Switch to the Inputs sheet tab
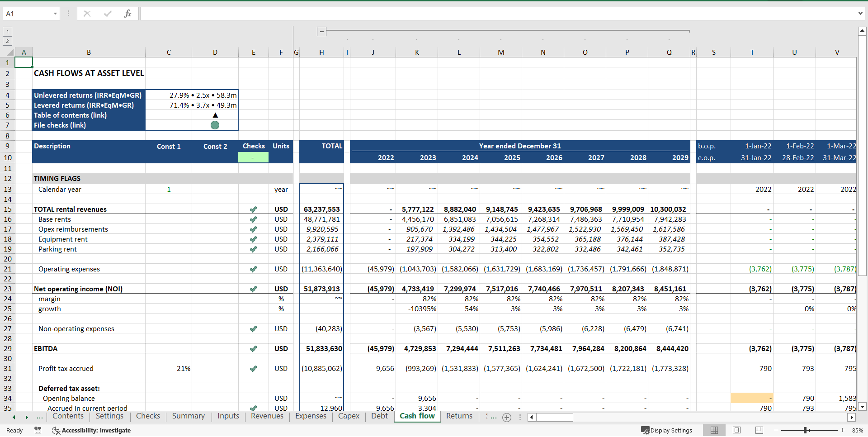868x437 pixels. 228,416
